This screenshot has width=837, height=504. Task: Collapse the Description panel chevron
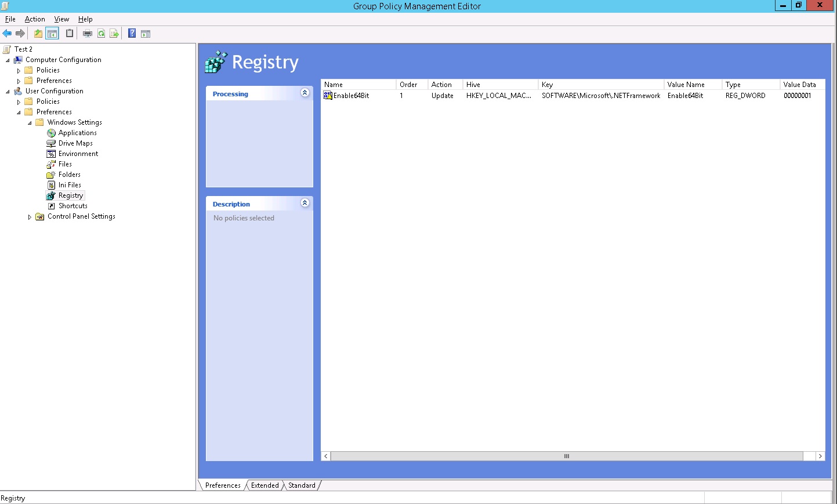pyautogui.click(x=305, y=203)
